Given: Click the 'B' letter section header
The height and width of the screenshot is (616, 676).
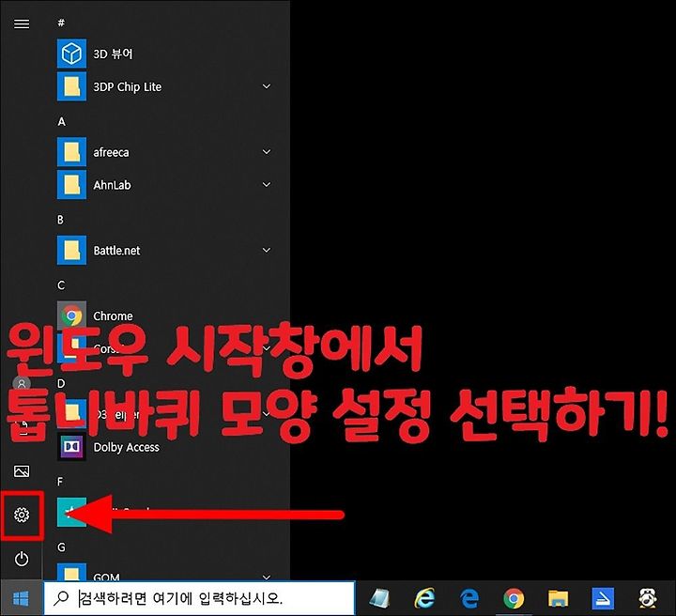Looking at the screenshot, I should [x=60, y=220].
